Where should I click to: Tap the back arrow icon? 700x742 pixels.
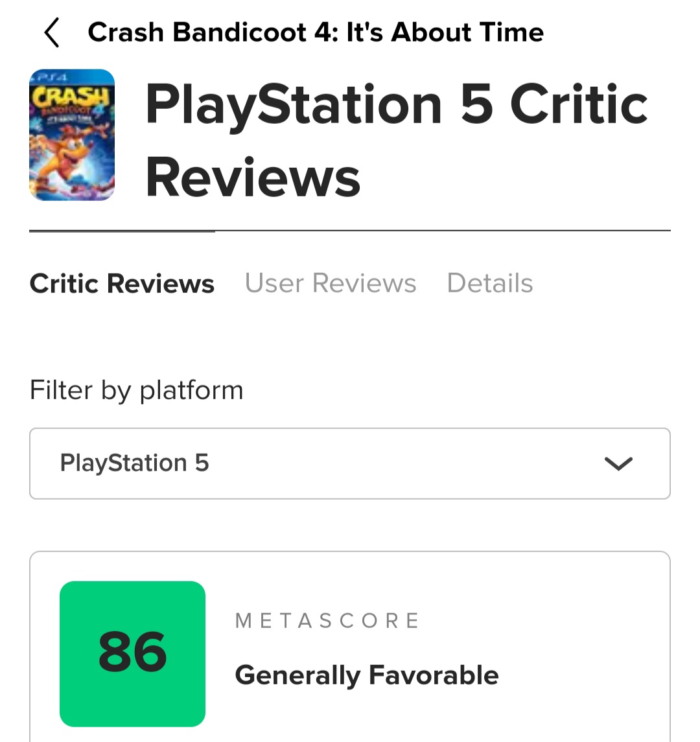pos(52,32)
